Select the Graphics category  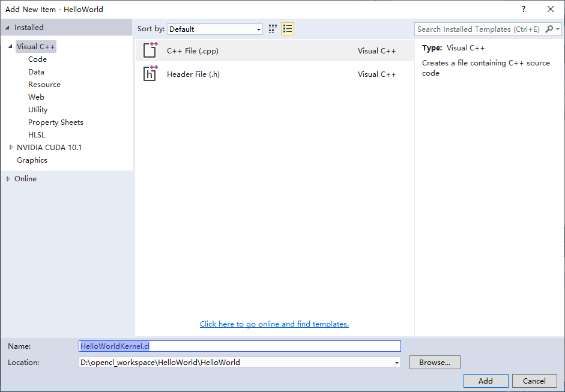32,160
